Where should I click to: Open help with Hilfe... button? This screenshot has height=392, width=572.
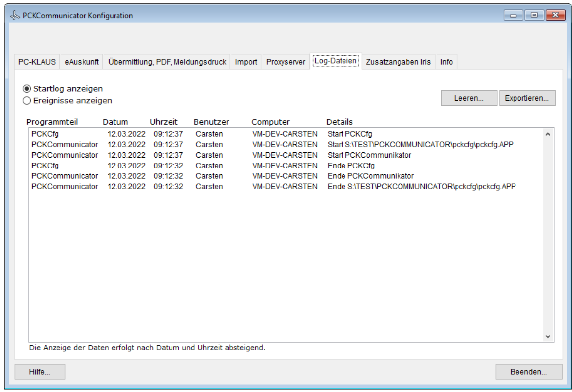click(40, 372)
